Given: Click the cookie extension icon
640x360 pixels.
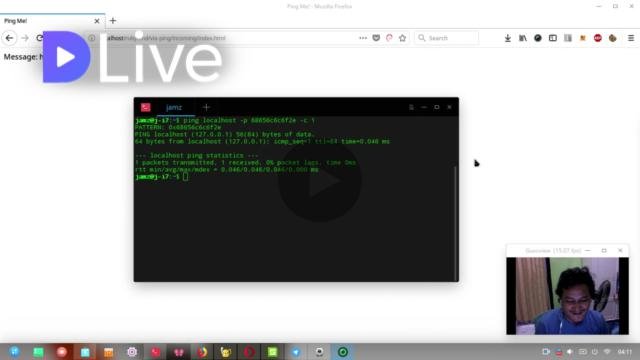Looking at the screenshot, I should tap(613, 38).
